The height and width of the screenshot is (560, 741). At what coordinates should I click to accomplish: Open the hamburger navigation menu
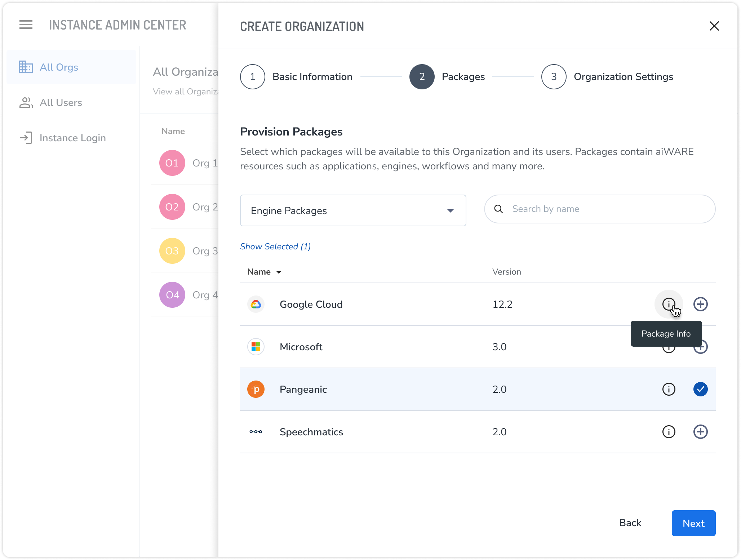(x=26, y=25)
